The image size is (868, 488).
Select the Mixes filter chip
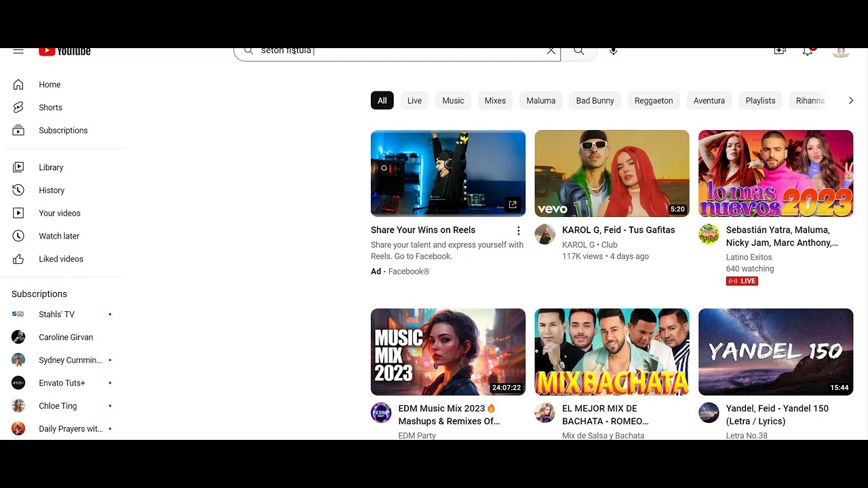tap(495, 100)
